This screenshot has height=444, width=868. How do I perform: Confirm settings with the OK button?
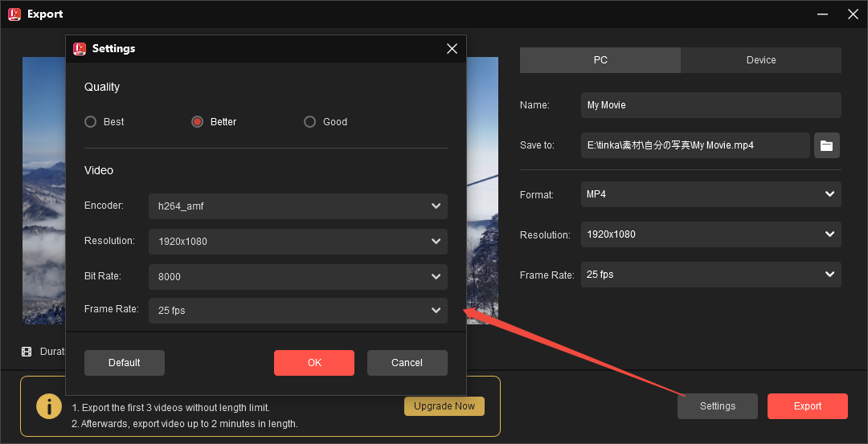(314, 363)
